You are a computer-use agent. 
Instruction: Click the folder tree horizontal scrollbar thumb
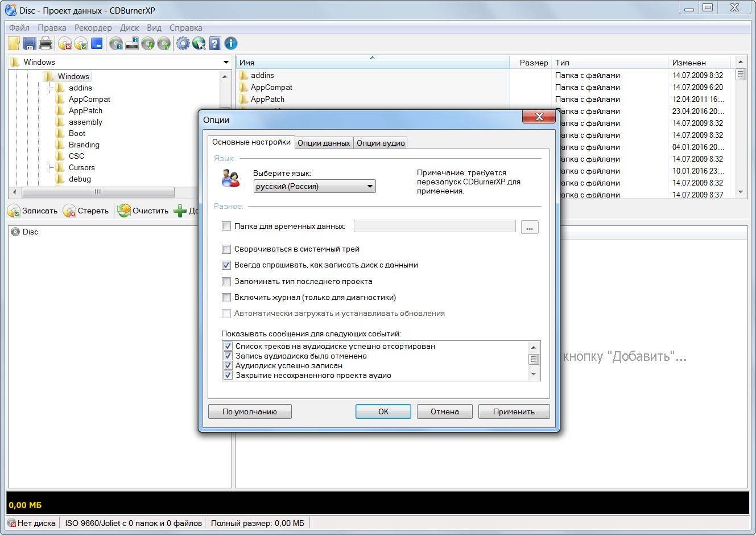[x=97, y=192]
